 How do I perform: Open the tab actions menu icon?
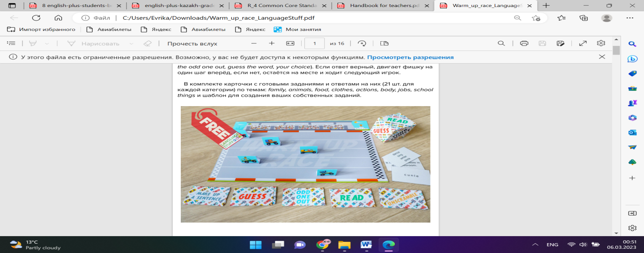tap(12, 6)
